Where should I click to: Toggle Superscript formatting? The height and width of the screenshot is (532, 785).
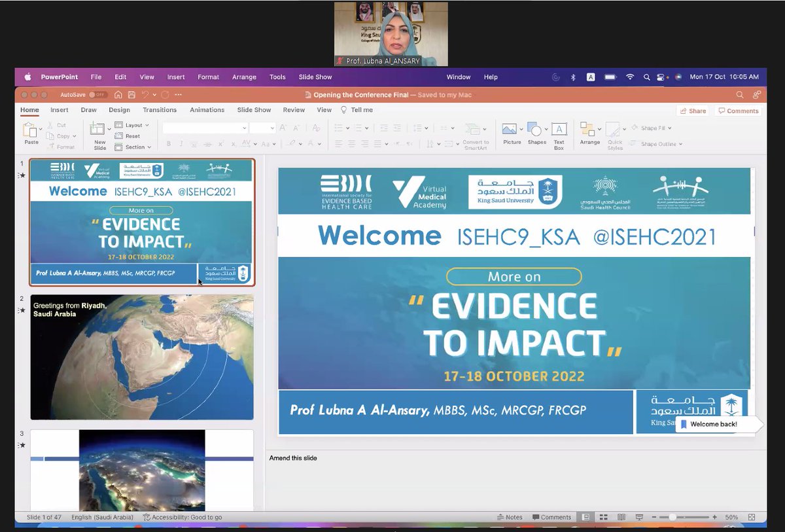click(x=221, y=143)
